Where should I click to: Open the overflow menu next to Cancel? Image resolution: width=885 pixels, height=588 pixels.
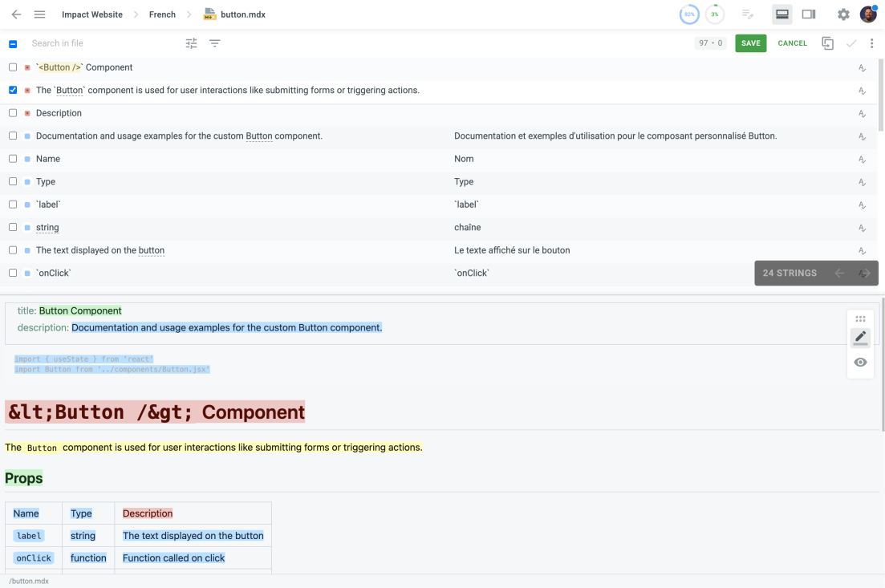872,43
